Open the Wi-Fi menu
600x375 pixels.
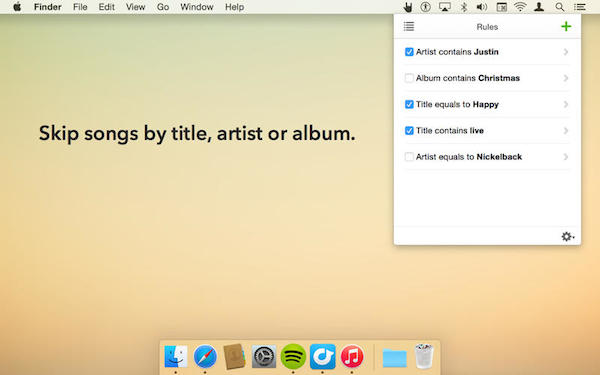click(x=520, y=7)
